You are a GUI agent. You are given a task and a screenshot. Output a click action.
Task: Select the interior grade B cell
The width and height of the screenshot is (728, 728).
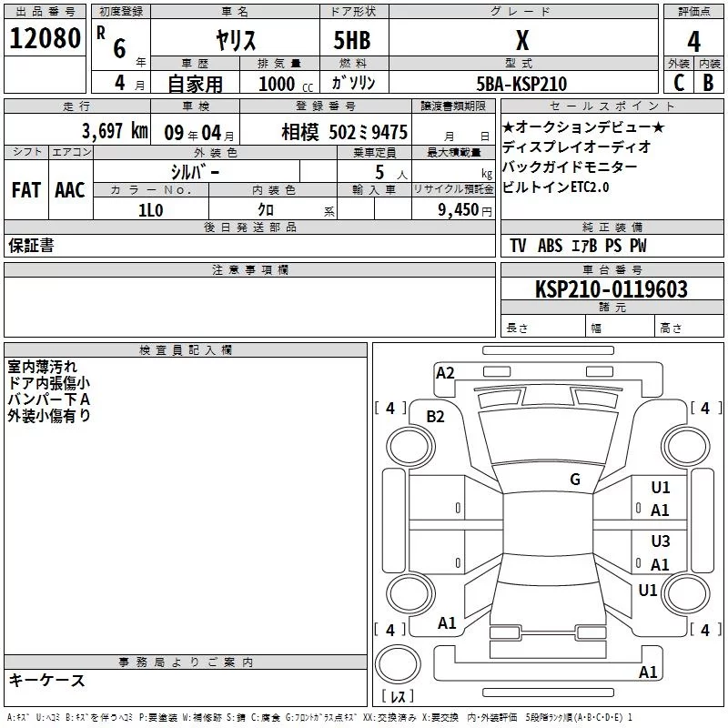click(x=709, y=83)
